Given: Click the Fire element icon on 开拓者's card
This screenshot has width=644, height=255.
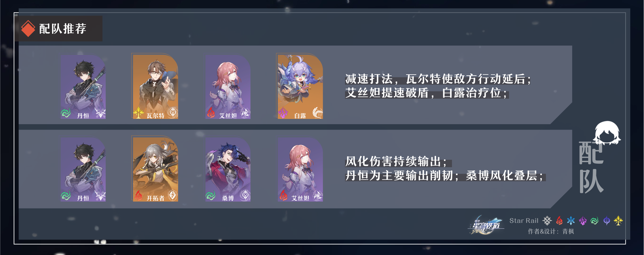Looking at the screenshot, I should point(138,195).
